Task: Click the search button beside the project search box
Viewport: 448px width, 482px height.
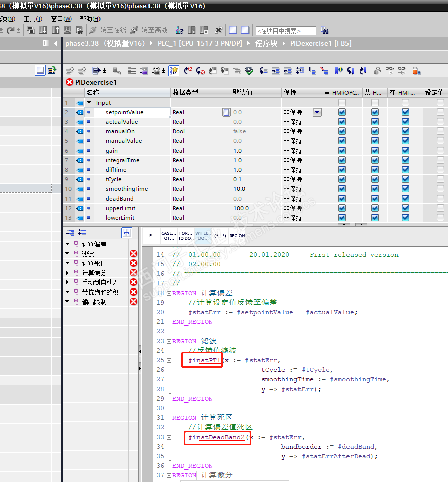Action: click(324, 30)
